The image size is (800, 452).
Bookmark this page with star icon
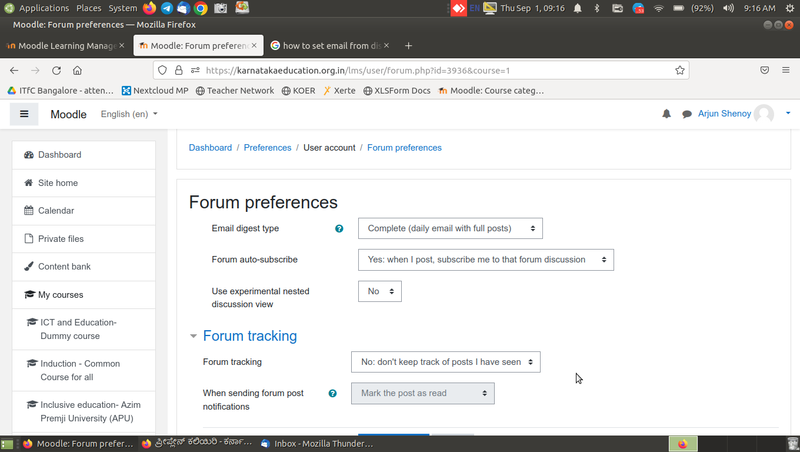point(680,70)
